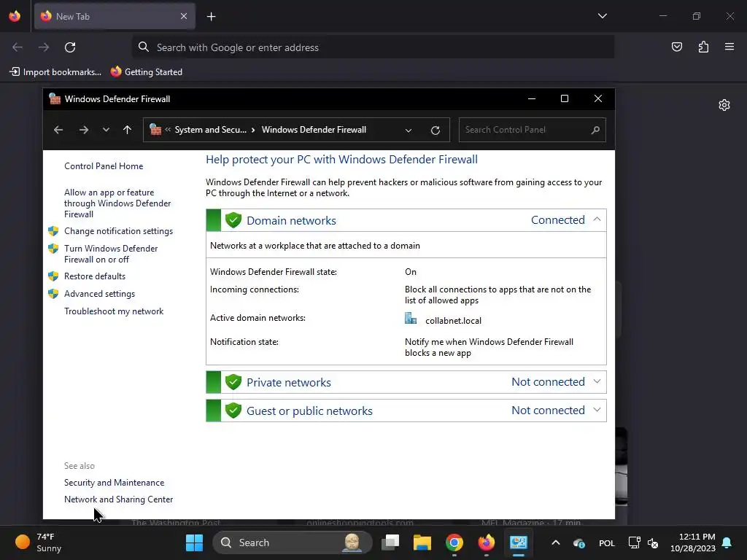Screen dimensions: 747x560
Task: Click the Domain networks heading
Action: 291,220
